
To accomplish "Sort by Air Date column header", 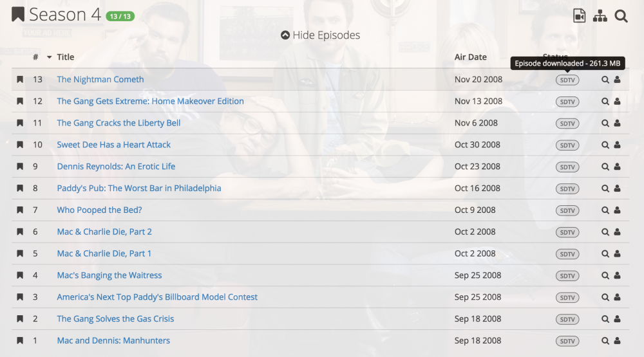I will [x=470, y=57].
